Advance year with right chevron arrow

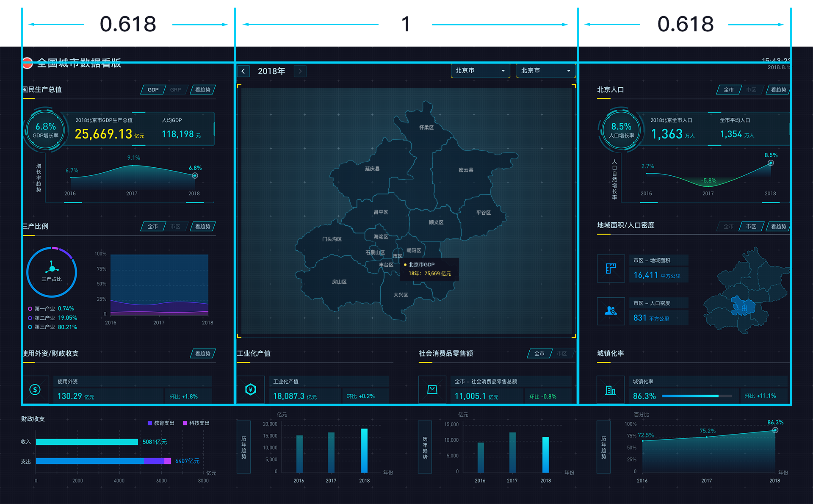pos(300,71)
